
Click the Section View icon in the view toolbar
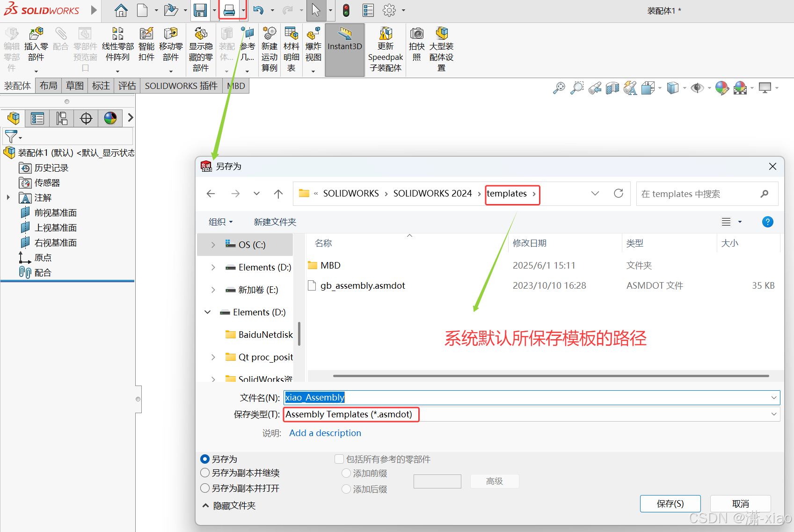[x=612, y=88]
